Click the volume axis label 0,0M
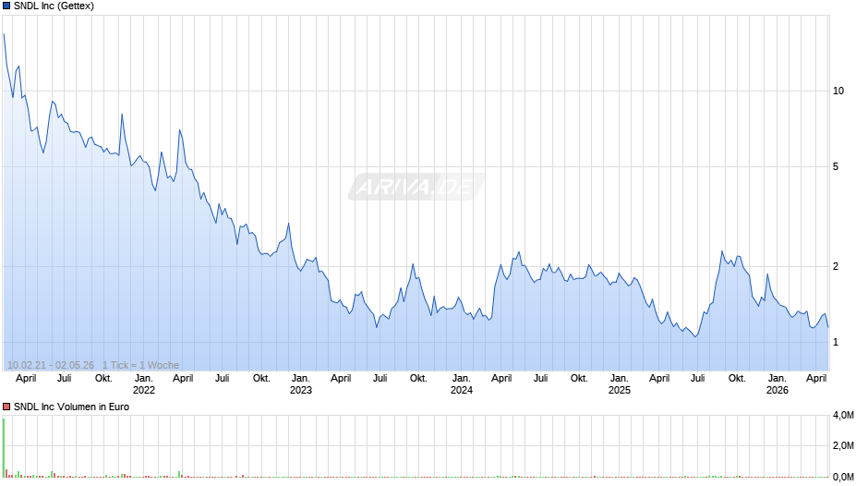Viewport: 868px width, 486px height. (843, 477)
